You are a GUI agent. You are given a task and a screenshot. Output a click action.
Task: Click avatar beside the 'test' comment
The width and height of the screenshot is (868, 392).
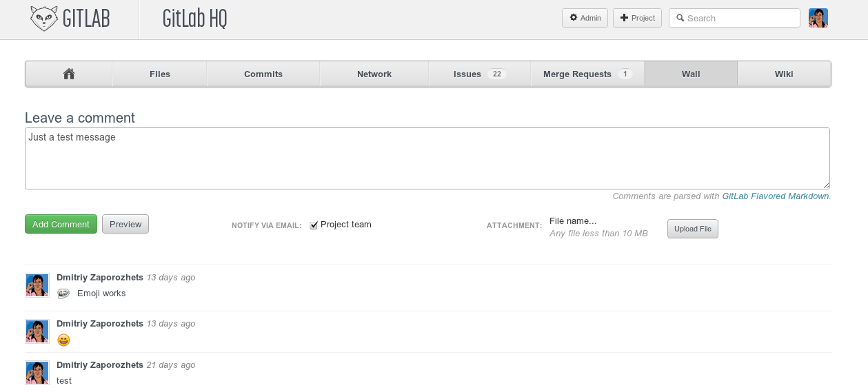click(x=37, y=373)
